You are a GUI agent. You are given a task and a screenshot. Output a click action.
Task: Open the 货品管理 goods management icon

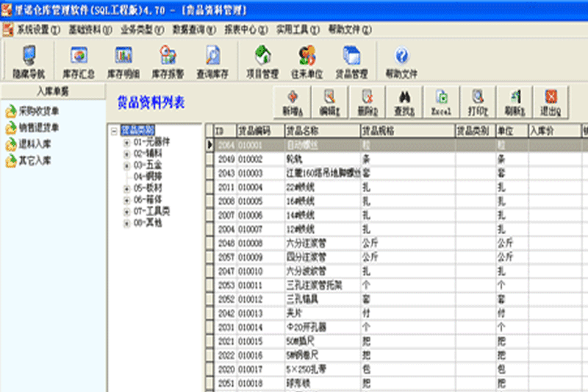pyautogui.click(x=351, y=55)
